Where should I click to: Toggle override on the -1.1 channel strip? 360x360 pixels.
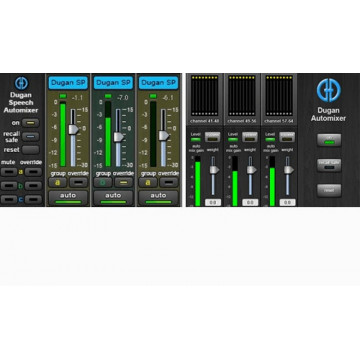tap(79, 182)
